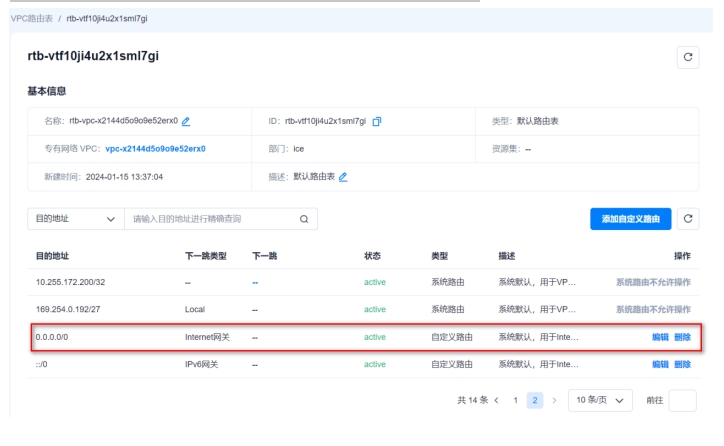
Task: Click the 10.255.172.200/32 destination cell
Action: click(71, 282)
